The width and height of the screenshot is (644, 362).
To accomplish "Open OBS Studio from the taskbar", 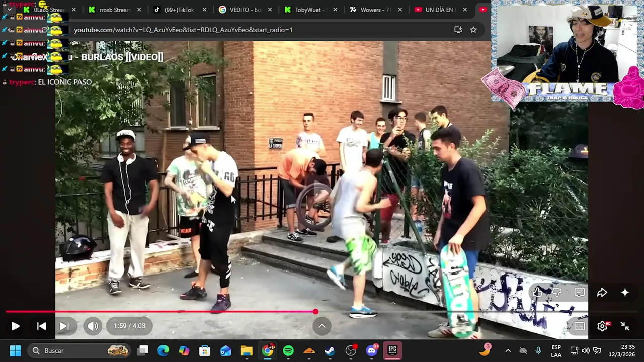I will [351, 350].
